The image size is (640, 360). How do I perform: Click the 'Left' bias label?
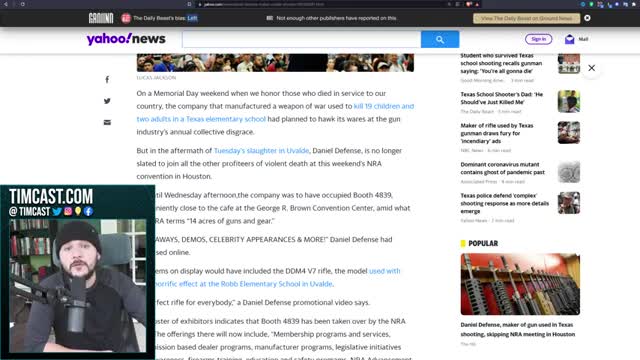click(192, 18)
